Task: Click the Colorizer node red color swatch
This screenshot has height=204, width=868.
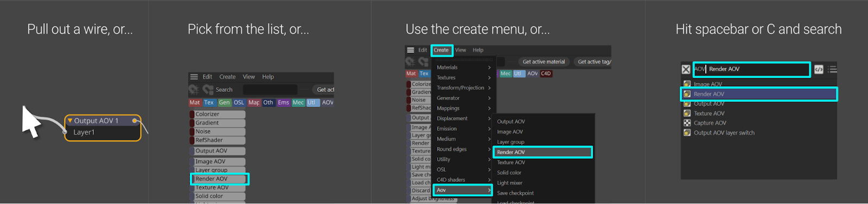Action: [192, 114]
